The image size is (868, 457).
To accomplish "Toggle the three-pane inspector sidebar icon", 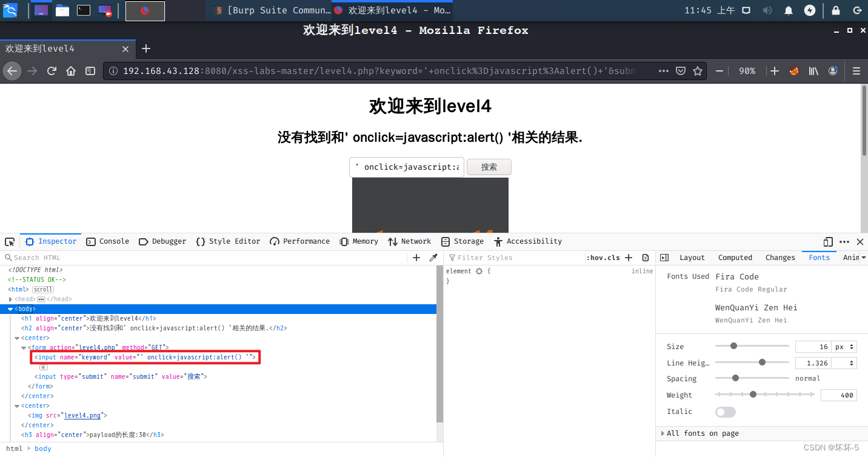I will 664,258.
